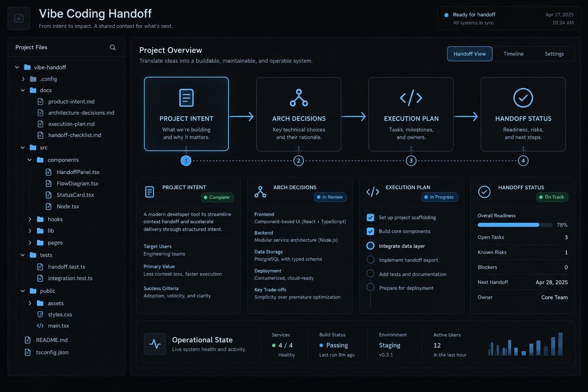
Task: Click the On Track status badge
Action: [x=552, y=197]
